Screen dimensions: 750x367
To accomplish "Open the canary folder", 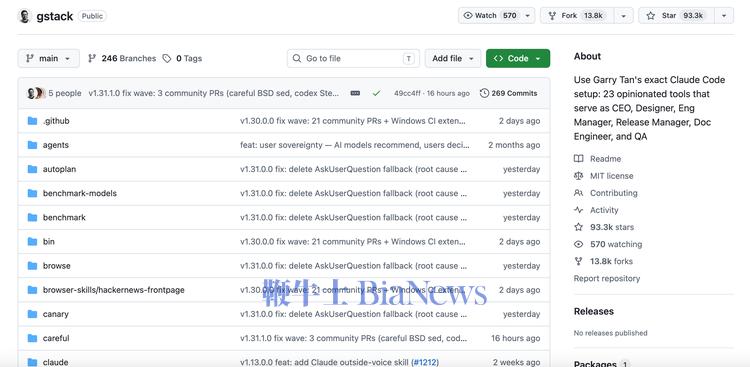I will point(55,314).
